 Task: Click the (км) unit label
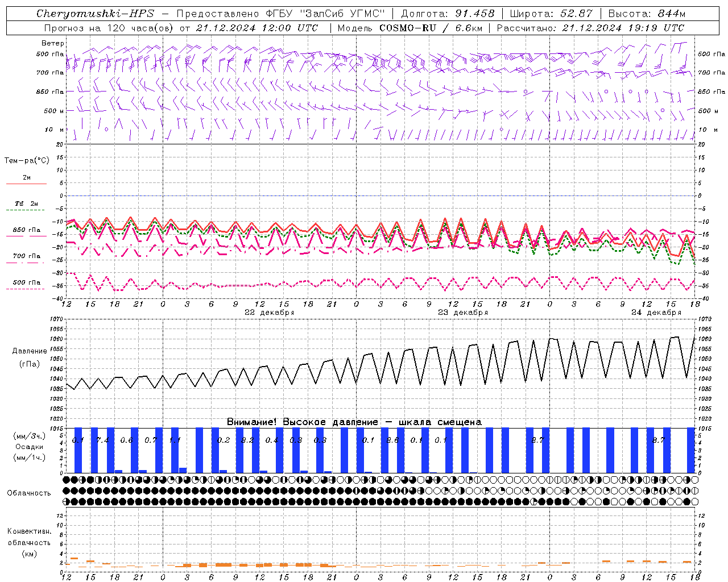[29, 554]
